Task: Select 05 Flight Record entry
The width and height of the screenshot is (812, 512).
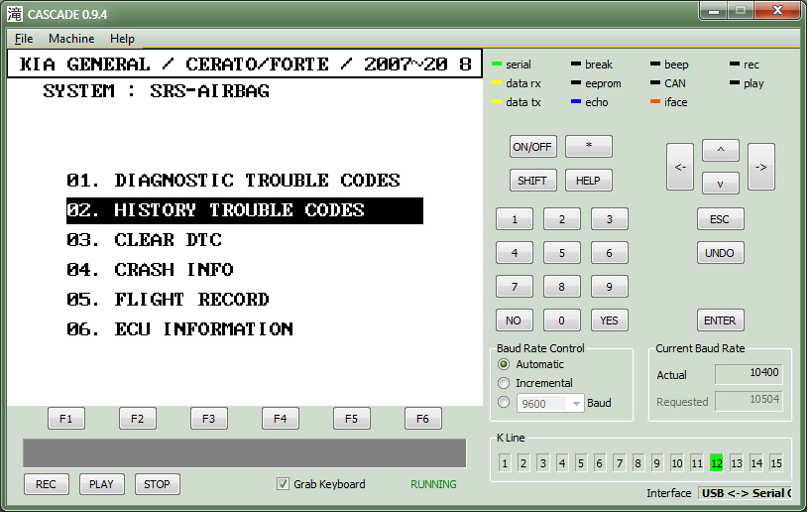Action: [168, 300]
